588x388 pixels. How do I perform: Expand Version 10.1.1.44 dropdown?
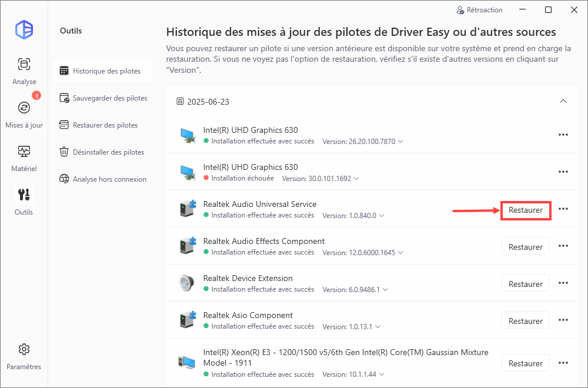[382, 374]
